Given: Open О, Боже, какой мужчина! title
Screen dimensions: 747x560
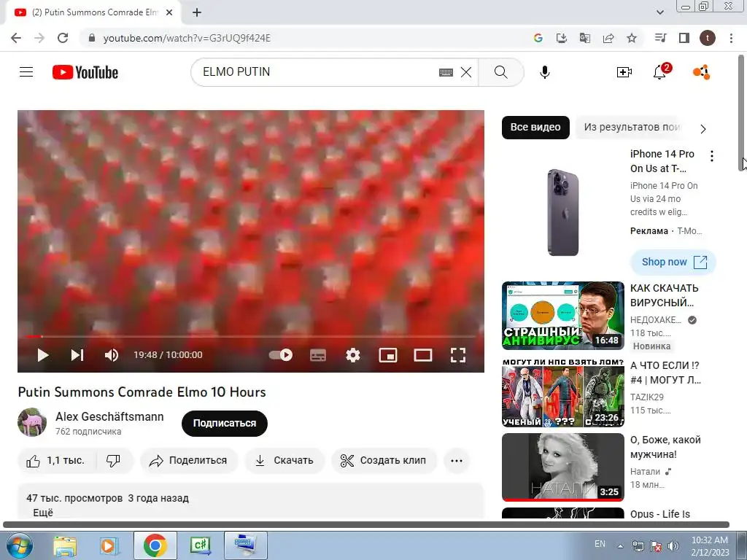Looking at the screenshot, I should pyautogui.click(x=665, y=447).
